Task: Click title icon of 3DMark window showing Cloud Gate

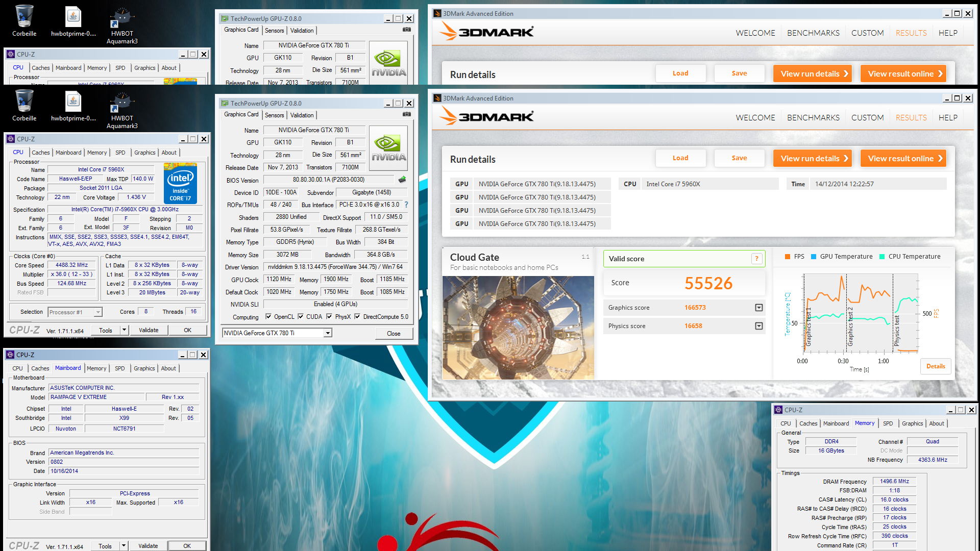Action: tap(437, 98)
